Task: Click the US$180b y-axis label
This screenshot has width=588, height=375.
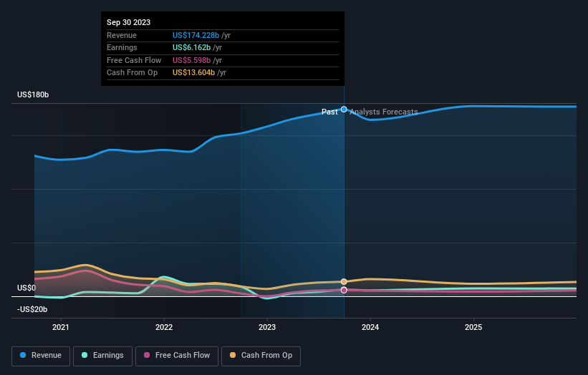Action: (33, 94)
